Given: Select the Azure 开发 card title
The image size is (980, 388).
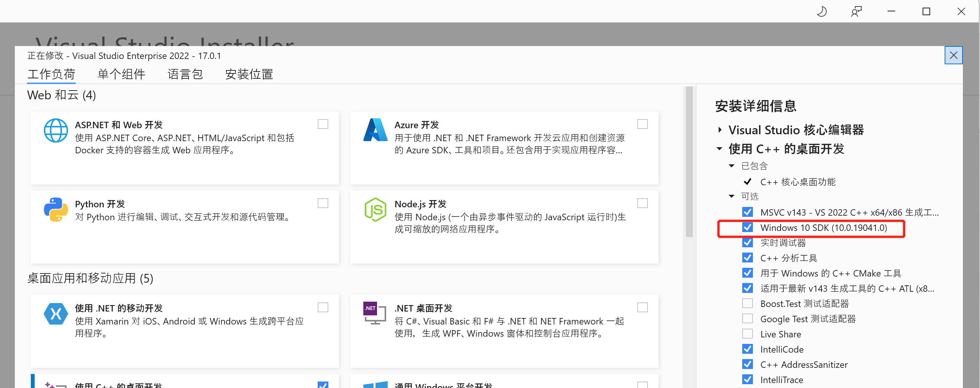Looking at the screenshot, I should click(x=417, y=125).
